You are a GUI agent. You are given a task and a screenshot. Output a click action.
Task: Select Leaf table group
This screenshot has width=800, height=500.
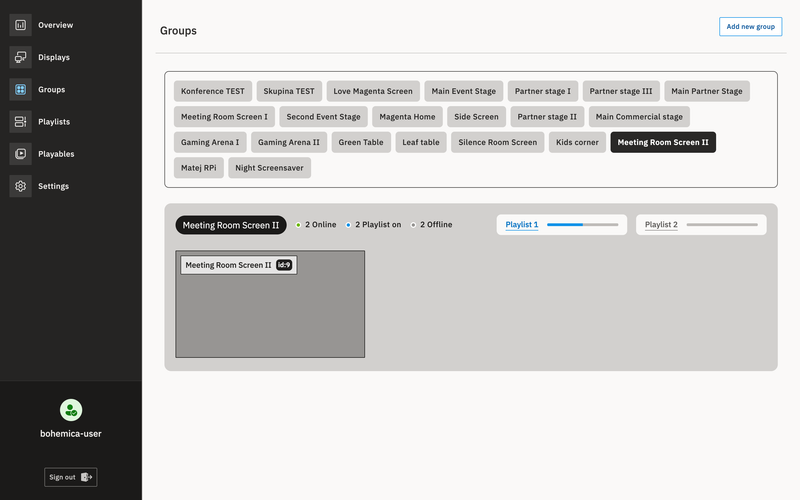(421, 142)
